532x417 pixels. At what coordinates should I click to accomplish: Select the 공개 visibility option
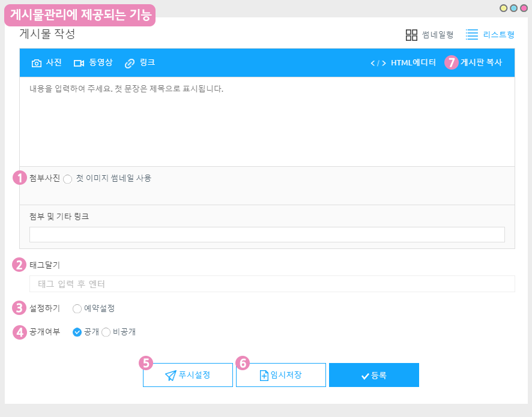pyautogui.click(x=77, y=332)
